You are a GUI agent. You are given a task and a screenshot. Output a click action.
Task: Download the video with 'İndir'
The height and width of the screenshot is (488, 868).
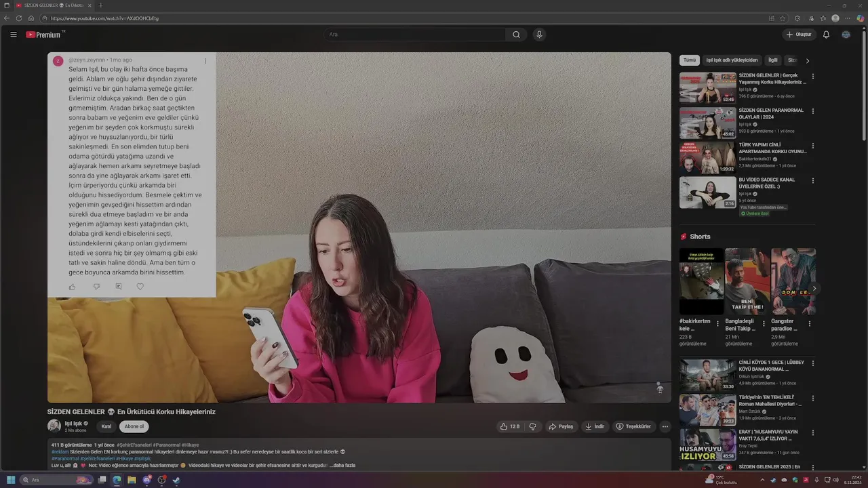click(x=594, y=426)
